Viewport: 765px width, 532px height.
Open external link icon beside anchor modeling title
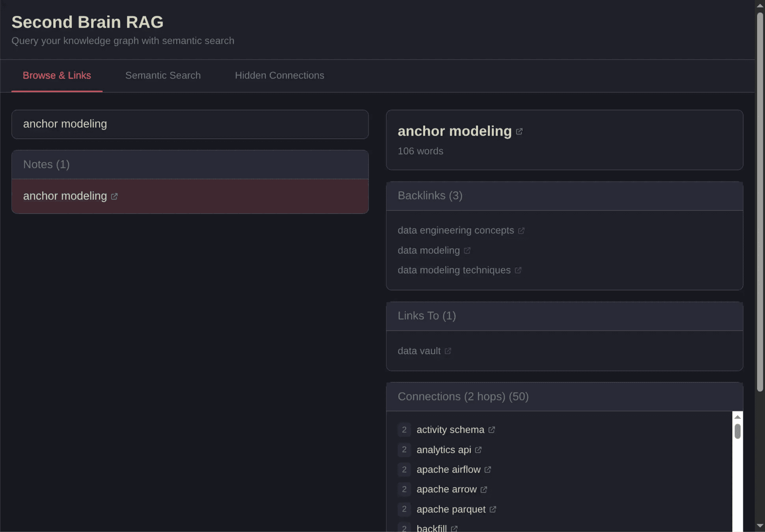(519, 132)
